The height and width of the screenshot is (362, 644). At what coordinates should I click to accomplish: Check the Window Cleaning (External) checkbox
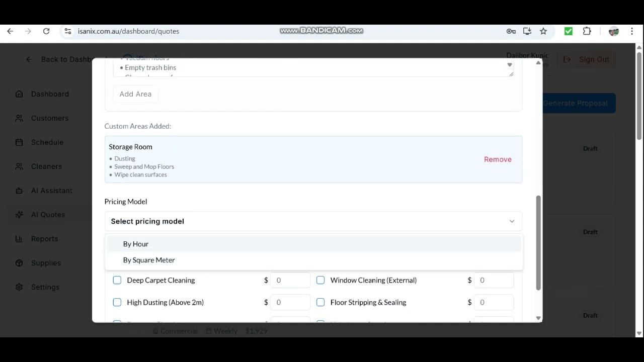point(320,280)
